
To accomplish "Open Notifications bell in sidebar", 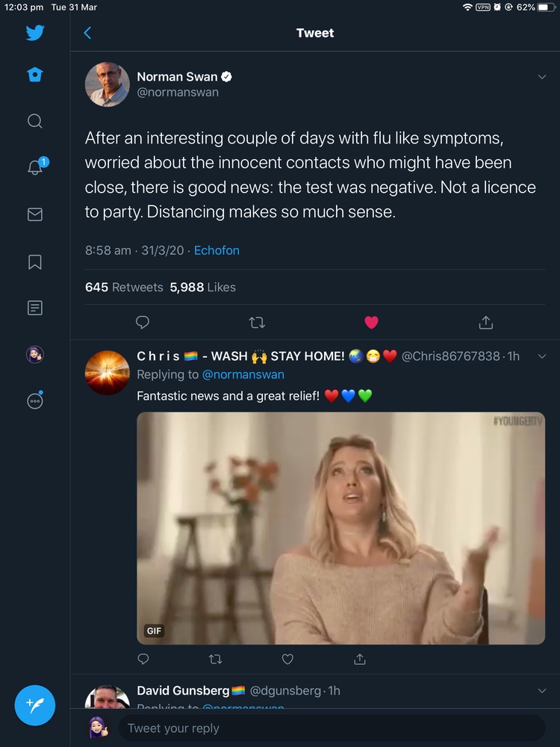I will pyautogui.click(x=35, y=168).
